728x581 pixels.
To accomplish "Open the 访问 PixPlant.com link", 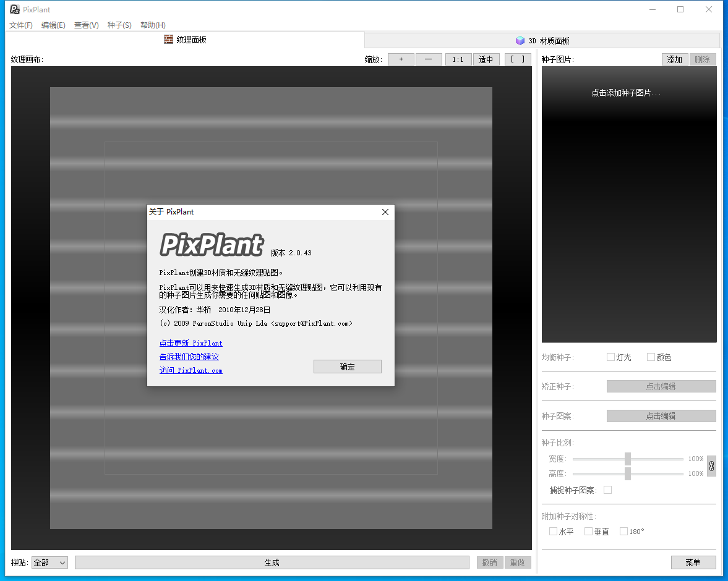I will (x=191, y=370).
